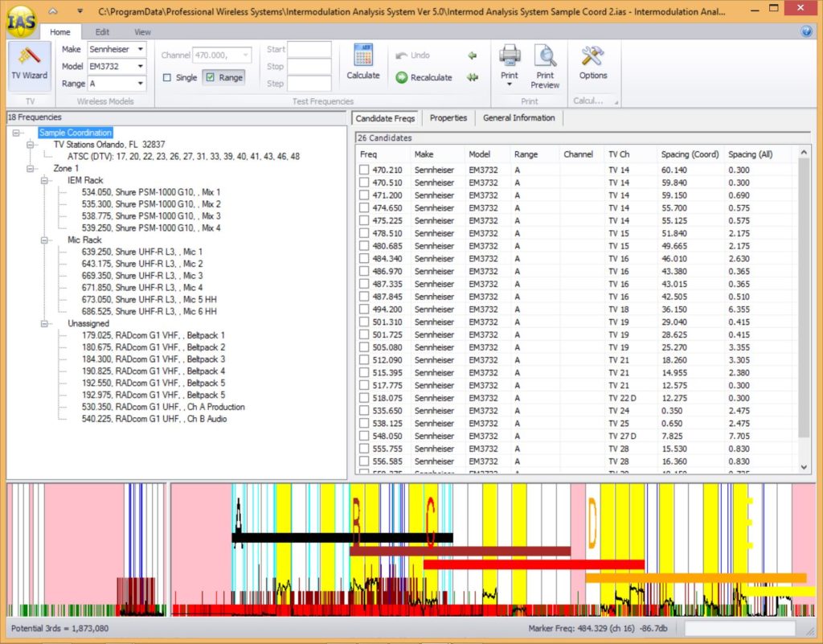Screen dimensions: 823x644
Task: Check the 470.210 candidate frequency box
Action: coord(364,170)
